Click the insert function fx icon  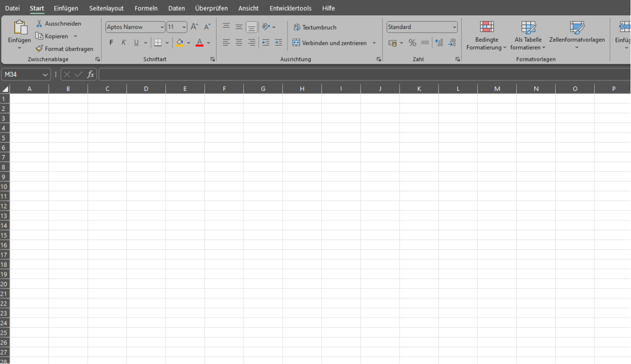90,75
